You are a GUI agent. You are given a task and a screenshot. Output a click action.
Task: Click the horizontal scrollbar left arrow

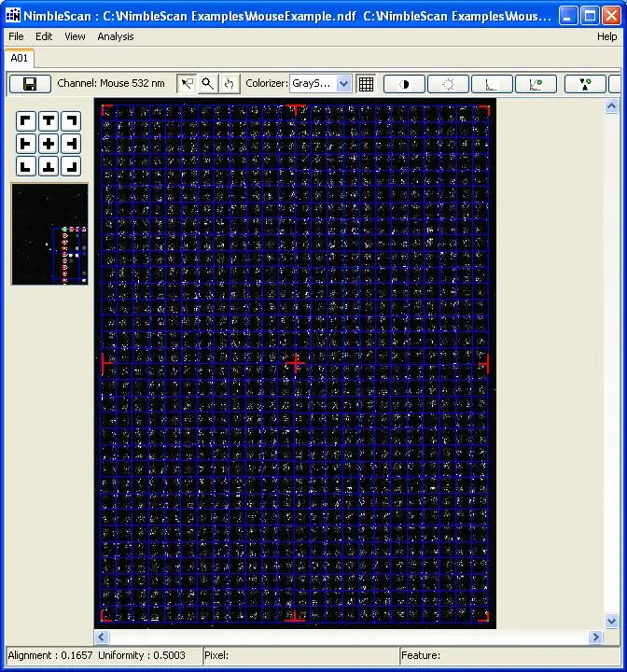coord(102,637)
